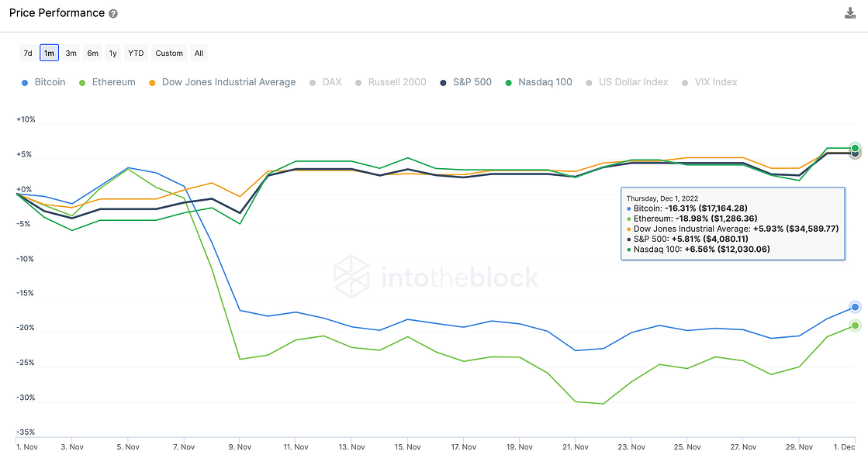Select the 7d time range
This screenshot has width=868, height=465.
click(28, 53)
